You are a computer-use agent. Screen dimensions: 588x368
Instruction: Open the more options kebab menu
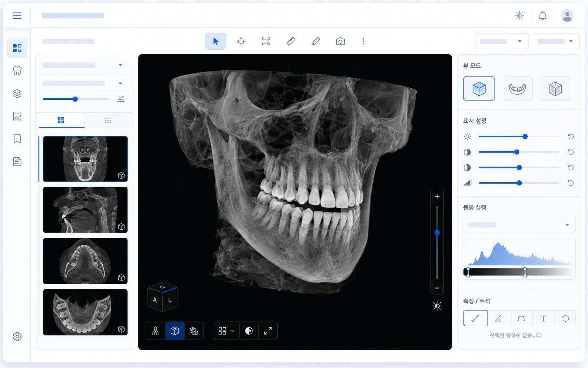[x=364, y=41]
